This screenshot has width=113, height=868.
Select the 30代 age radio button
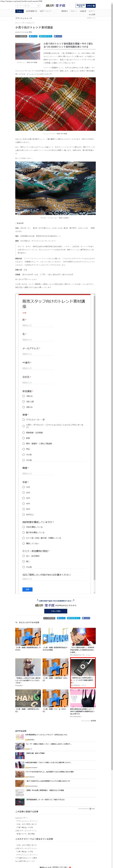[x=24, y=498]
